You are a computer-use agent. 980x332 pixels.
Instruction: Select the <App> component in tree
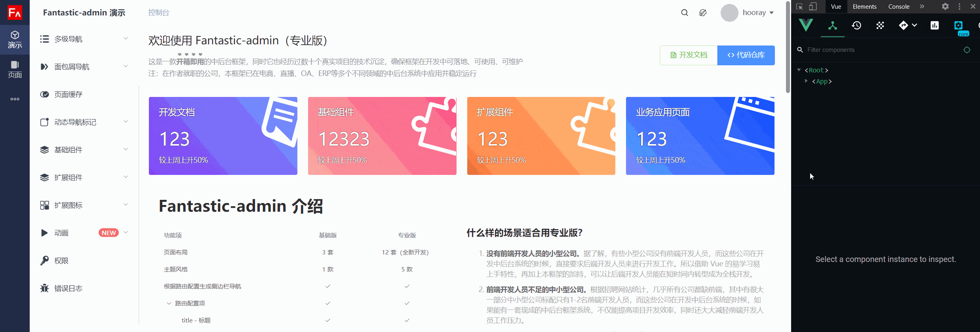822,81
